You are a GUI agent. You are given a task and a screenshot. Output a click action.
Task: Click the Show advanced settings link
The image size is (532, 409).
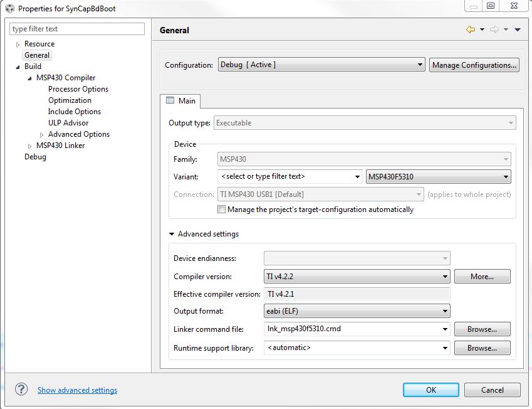(77, 390)
